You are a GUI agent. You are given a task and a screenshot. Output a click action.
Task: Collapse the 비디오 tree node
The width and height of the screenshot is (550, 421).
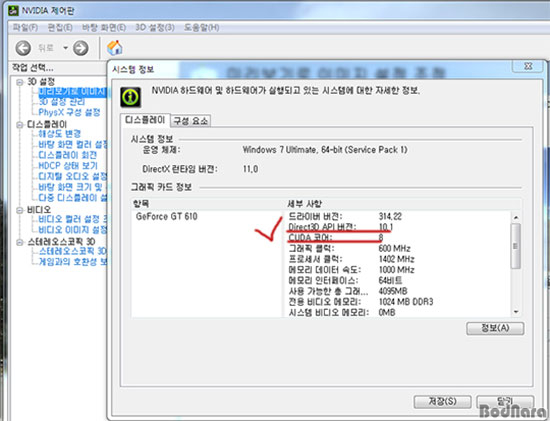click(20, 210)
